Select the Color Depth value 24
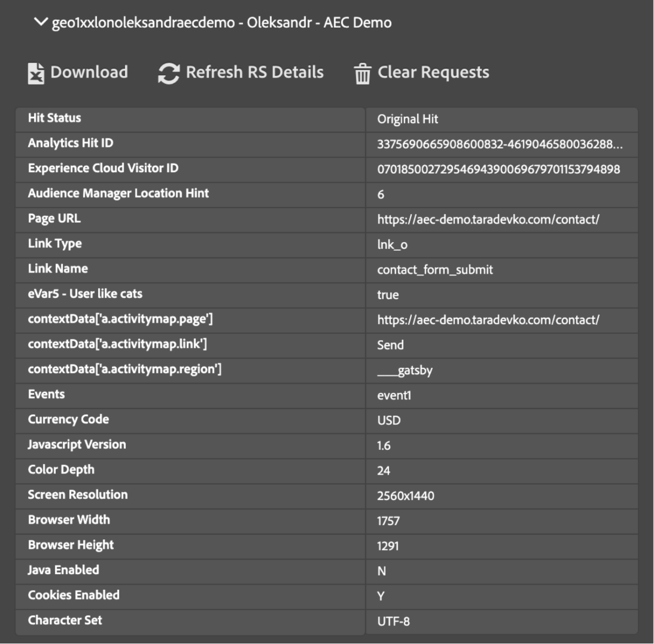654x644 pixels. [384, 470]
